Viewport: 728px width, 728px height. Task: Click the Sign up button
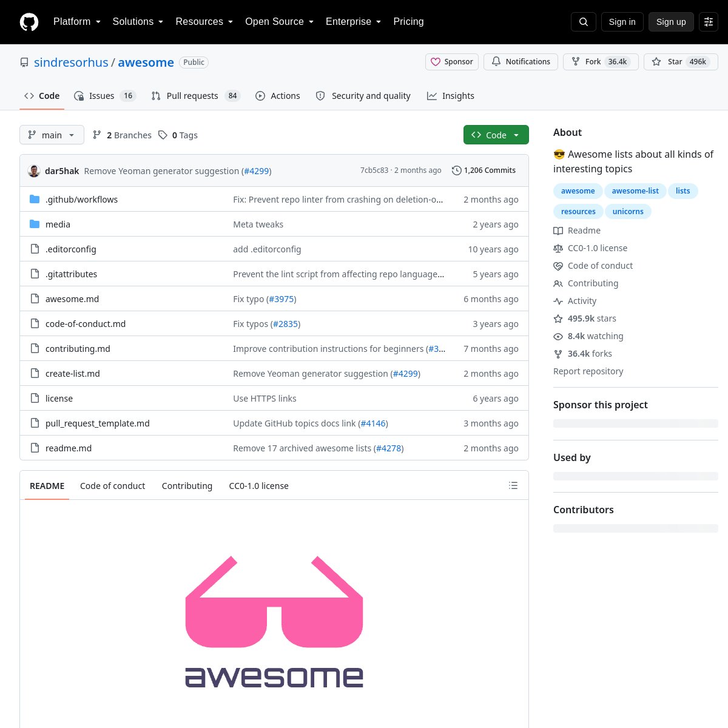coord(671,22)
